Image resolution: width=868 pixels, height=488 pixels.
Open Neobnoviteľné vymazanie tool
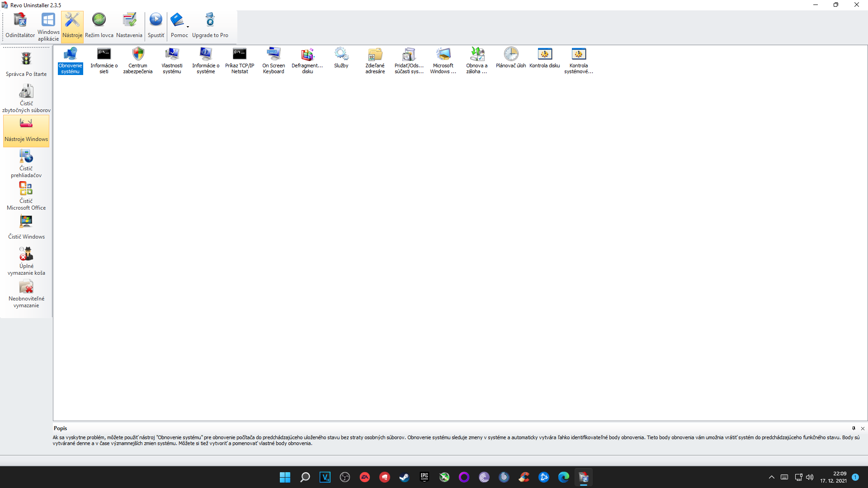coord(26,294)
